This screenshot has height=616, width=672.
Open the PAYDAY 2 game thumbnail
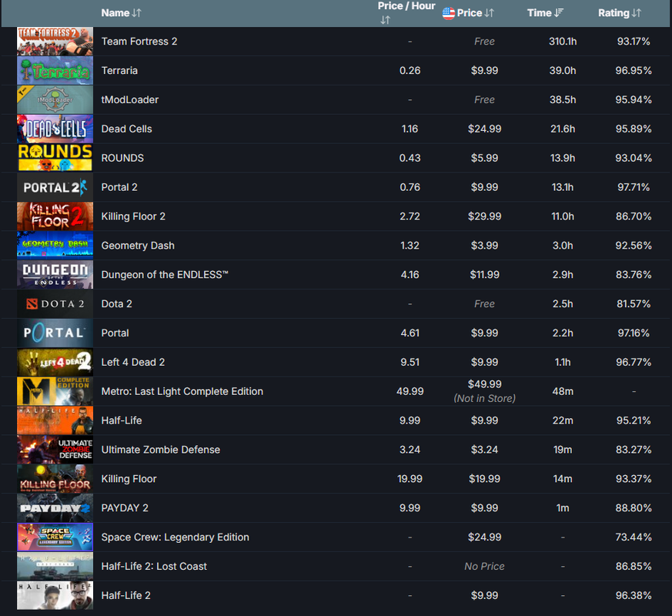coord(55,507)
